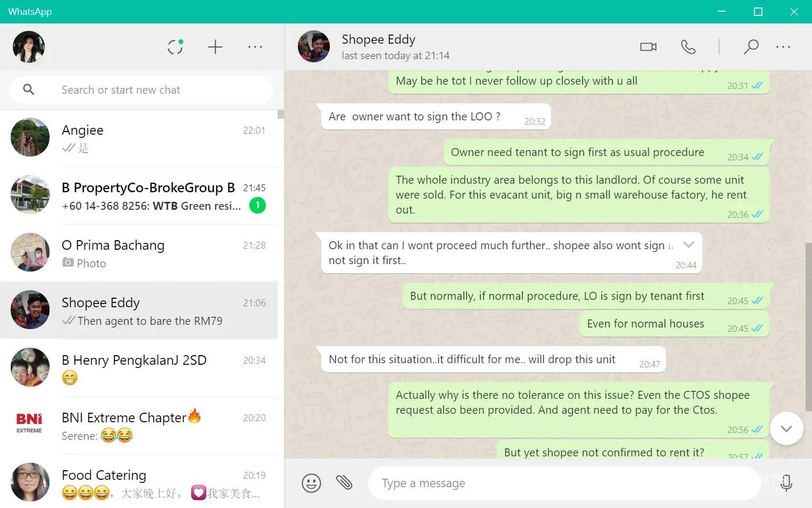Open B PropertyCo-BrokeGroup B chat

pos(139,196)
